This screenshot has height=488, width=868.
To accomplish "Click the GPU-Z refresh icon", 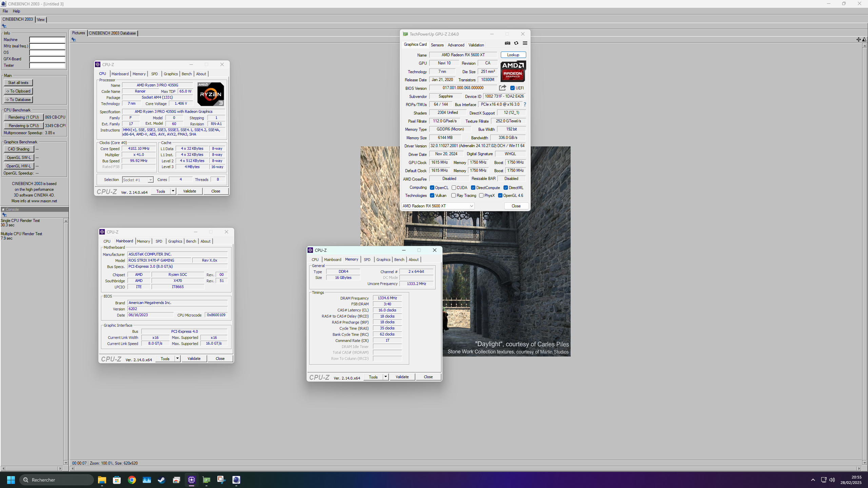I will [x=516, y=43].
